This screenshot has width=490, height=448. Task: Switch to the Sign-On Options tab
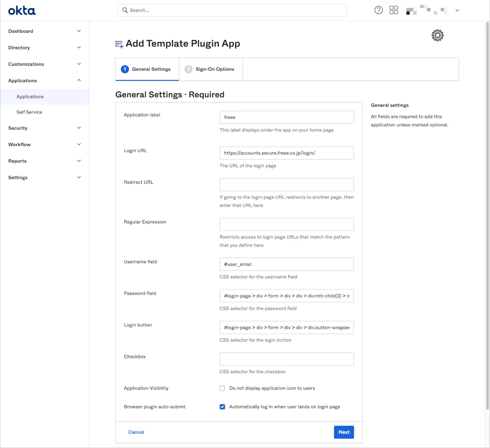pos(214,69)
